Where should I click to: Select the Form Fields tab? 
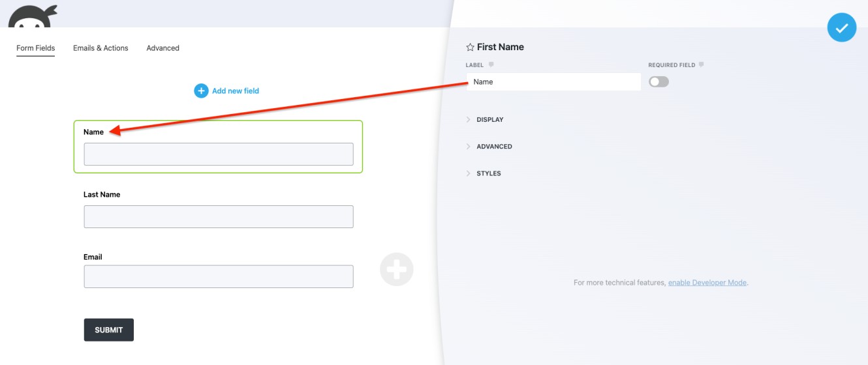click(x=35, y=48)
